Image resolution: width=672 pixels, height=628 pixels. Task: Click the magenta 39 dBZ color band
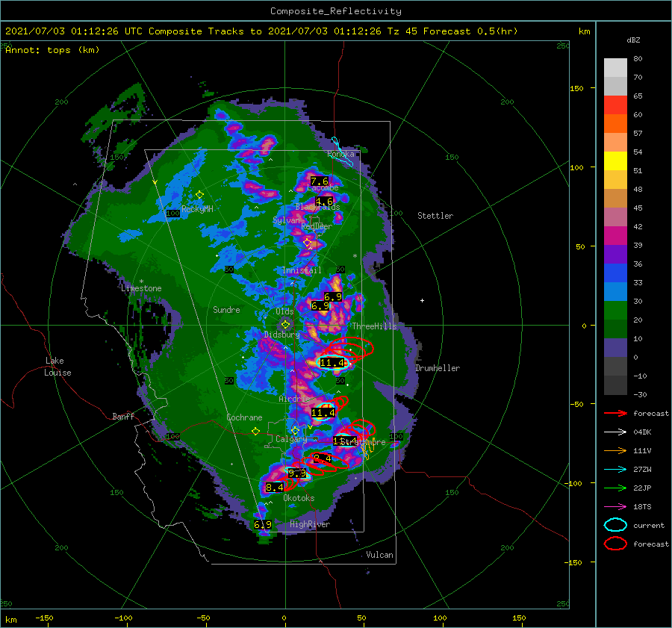tap(615, 236)
